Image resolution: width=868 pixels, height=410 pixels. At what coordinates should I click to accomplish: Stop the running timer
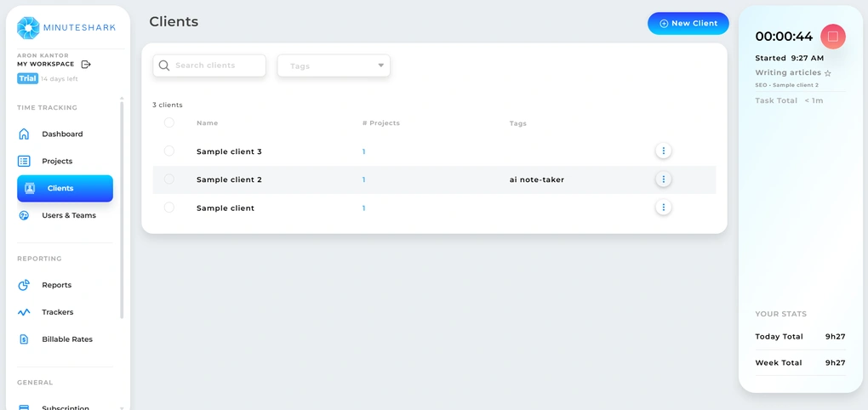[832, 37]
